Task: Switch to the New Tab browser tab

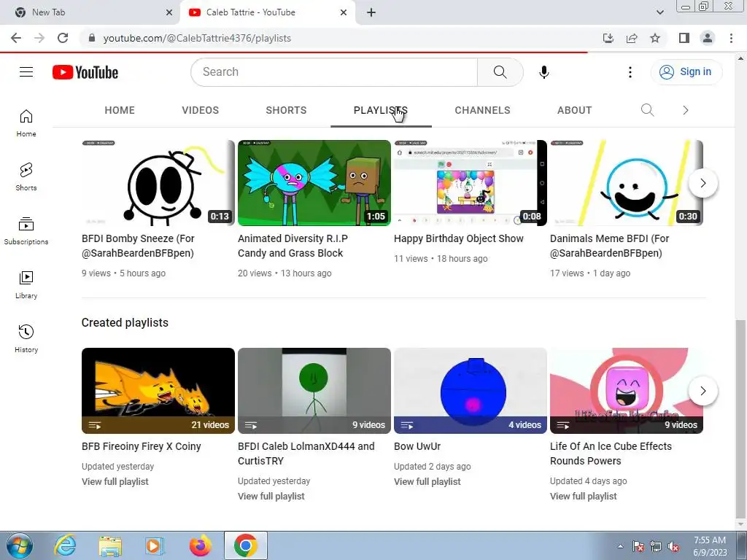Action: (90, 12)
